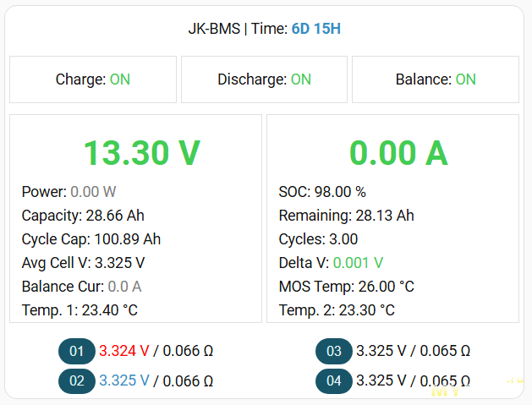The width and height of the screenshot is (532, 405).
Task: Click the cell 03 number badge
Action: coord(334,351)
